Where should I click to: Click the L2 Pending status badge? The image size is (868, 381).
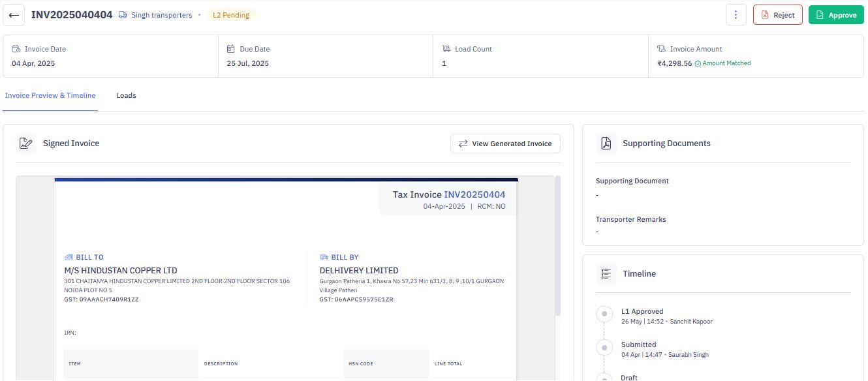click(231, 15)
